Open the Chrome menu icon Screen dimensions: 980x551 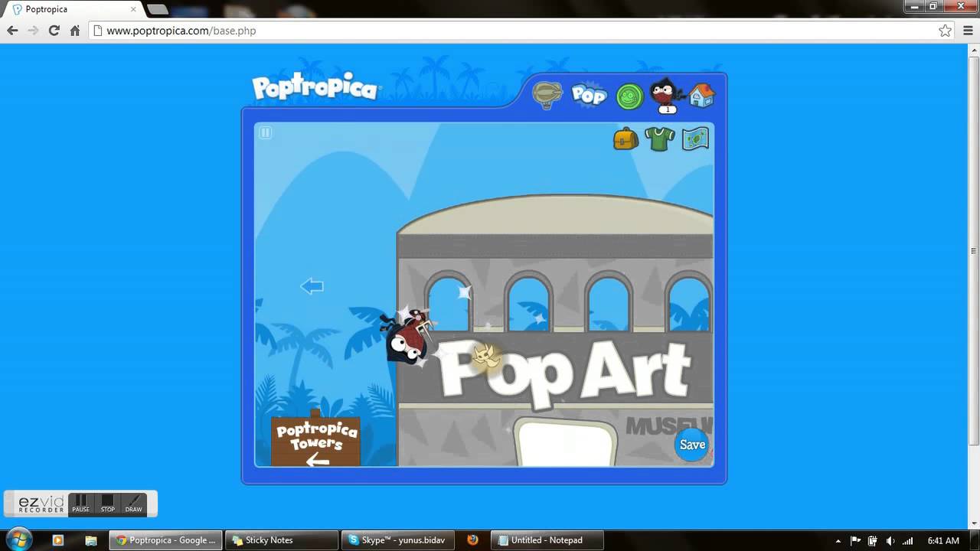point(968,31)
